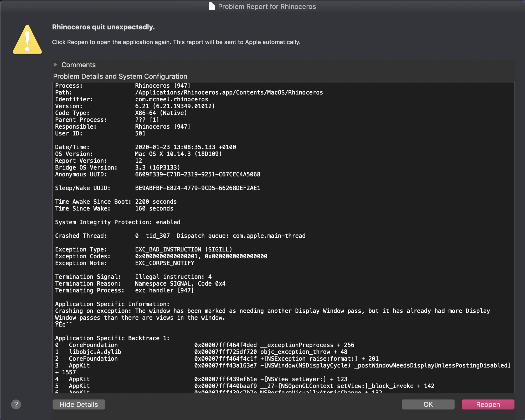Click the Date/Time value in report
The image size is (525, 420).
pyautogui.click(x=186, y=147)
